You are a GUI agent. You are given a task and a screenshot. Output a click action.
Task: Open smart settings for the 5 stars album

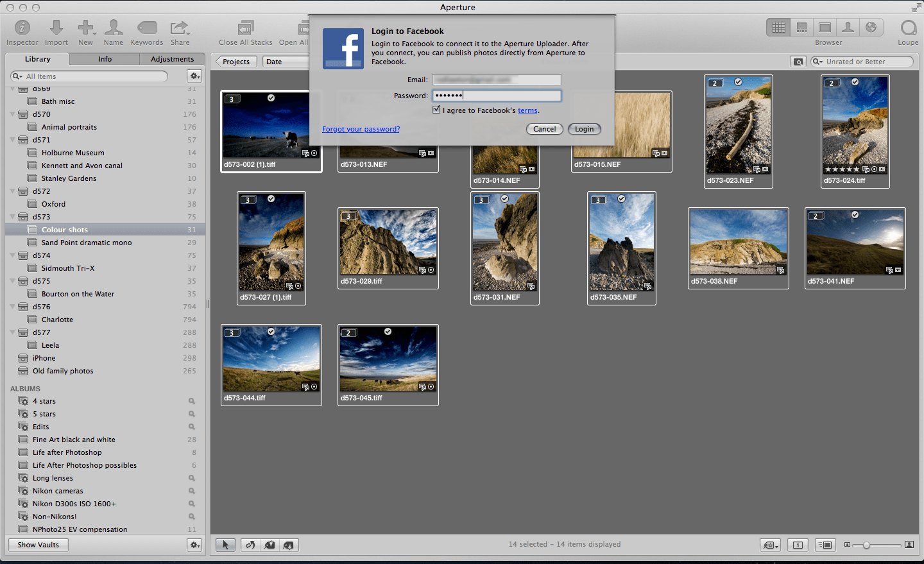coord(192,414)
